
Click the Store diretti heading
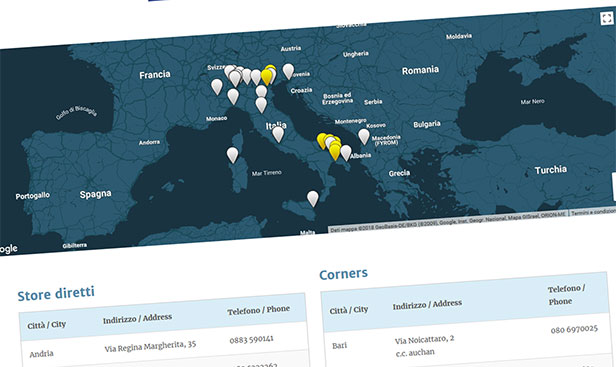[x=56, y=294]
